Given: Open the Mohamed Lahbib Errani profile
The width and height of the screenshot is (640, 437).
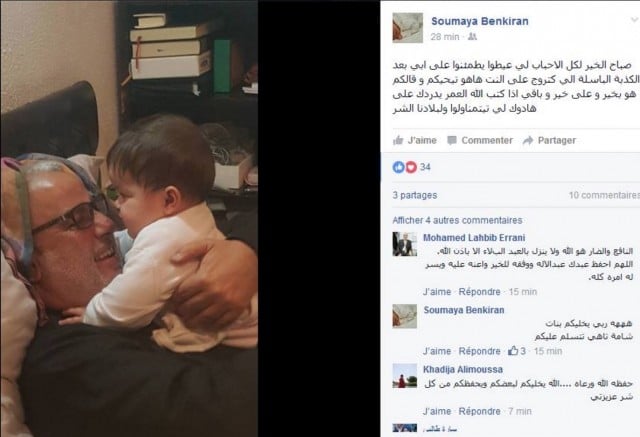Looking at the screenshot, I should (474, 238).
